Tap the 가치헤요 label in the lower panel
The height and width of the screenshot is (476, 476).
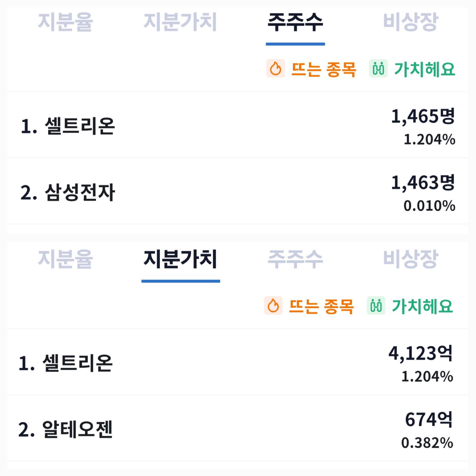(x=422, y=306)
